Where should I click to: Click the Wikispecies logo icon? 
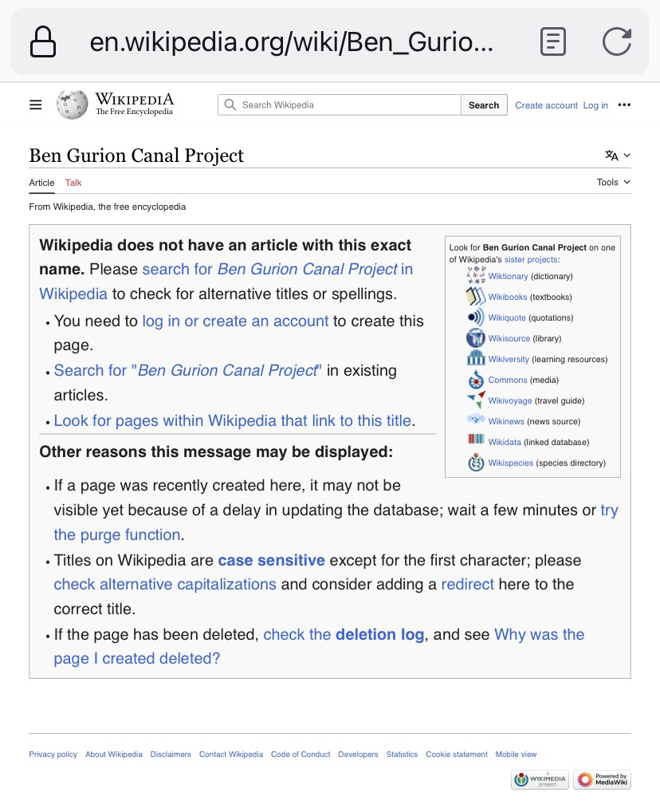(476, 462)
